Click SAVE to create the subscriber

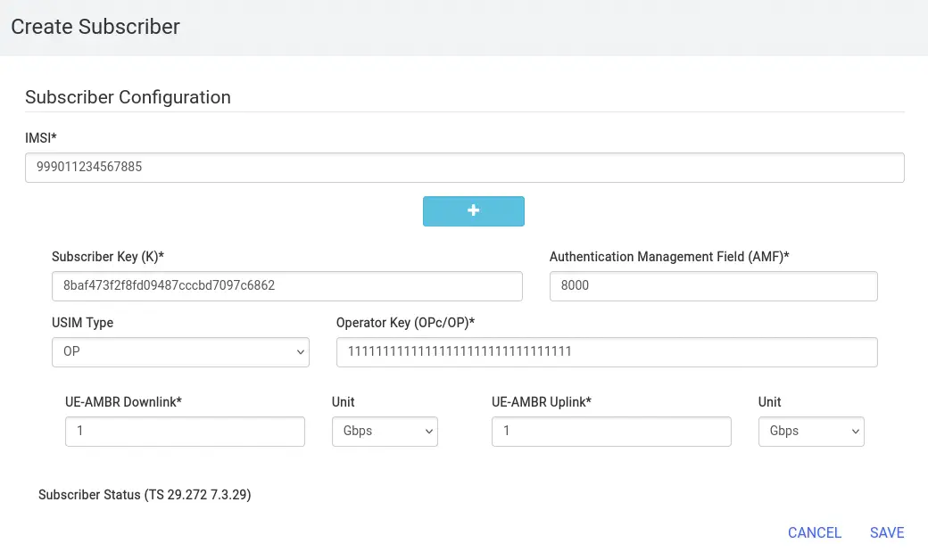pos(886,532)
